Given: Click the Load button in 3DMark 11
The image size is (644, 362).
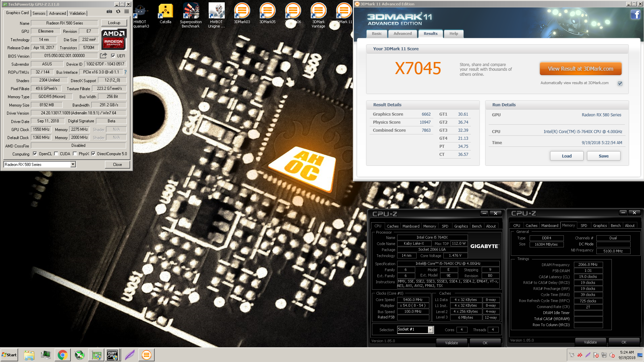Looking at the screenshot, I should tap(567, 156).
